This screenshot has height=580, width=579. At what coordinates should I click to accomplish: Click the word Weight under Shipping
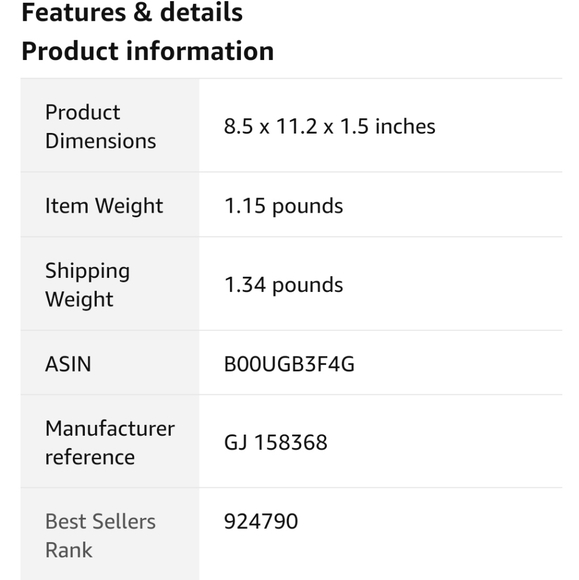[79, 299]
